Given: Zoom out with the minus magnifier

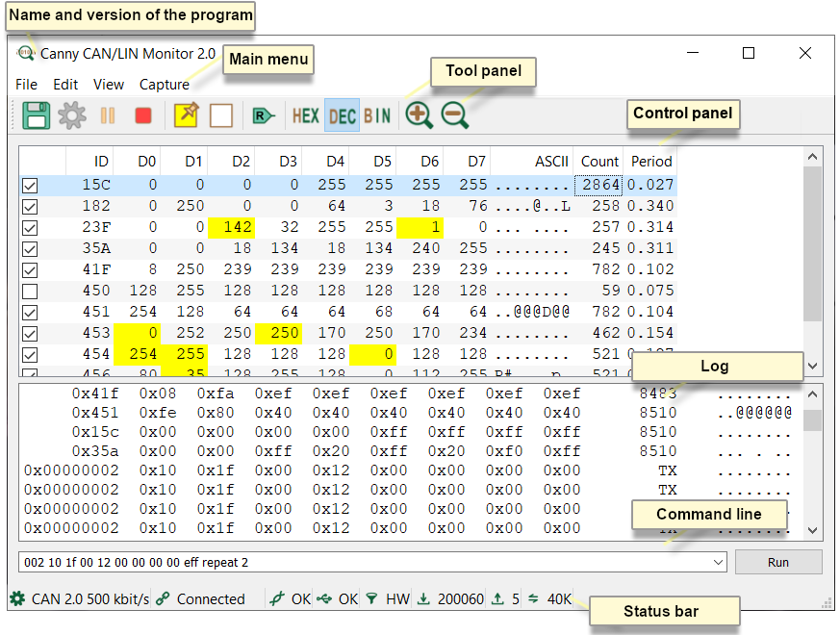Looking at the screenshot, I should pos(455,115).
